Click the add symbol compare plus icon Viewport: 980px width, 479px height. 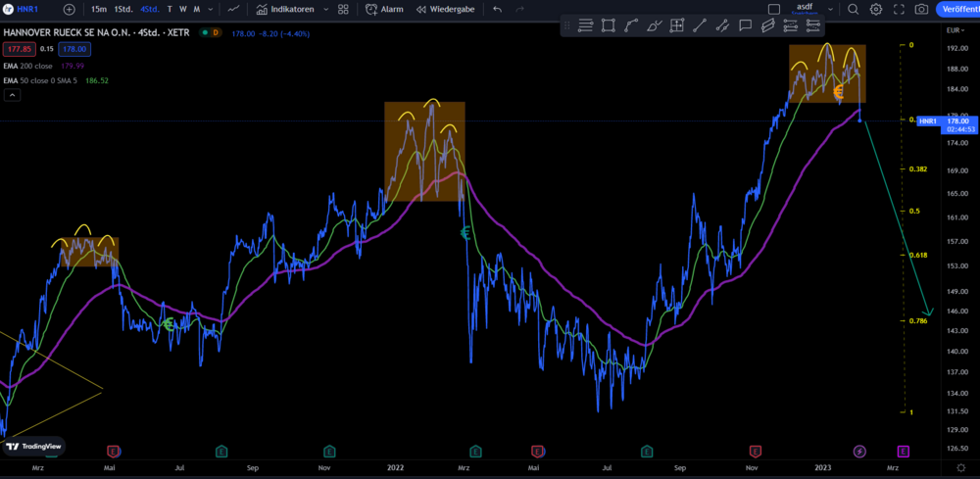tap(69, 9)
